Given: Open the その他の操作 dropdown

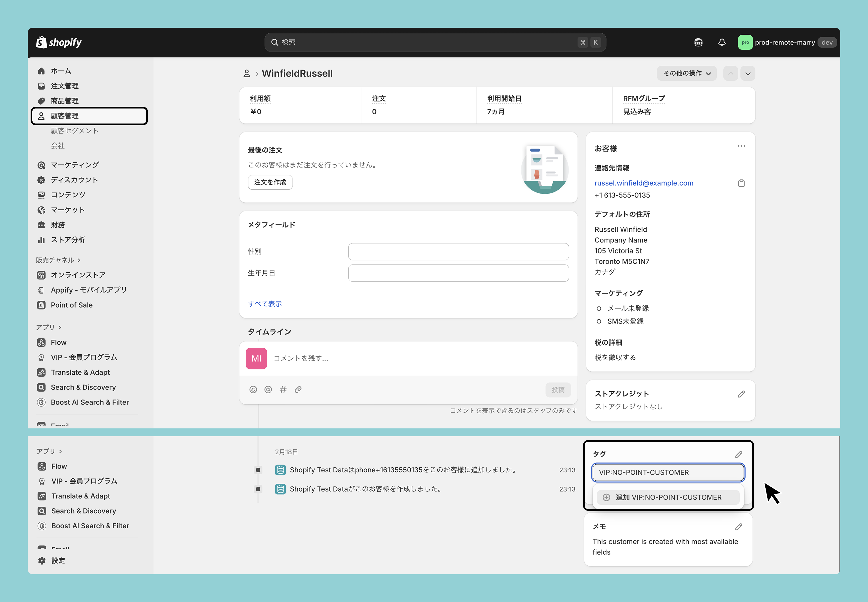Looking at the screenshot, I should [x=687, y=73].
